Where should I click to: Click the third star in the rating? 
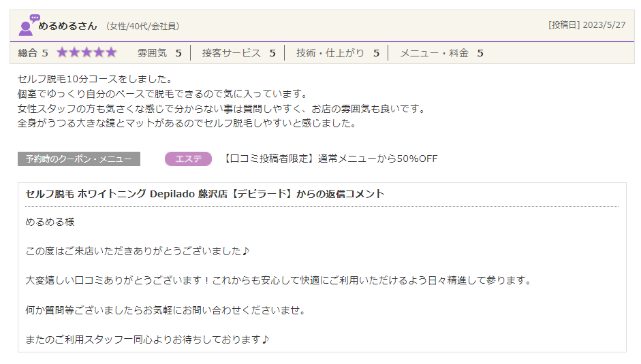pyautogui.click(x=87, y=52)
